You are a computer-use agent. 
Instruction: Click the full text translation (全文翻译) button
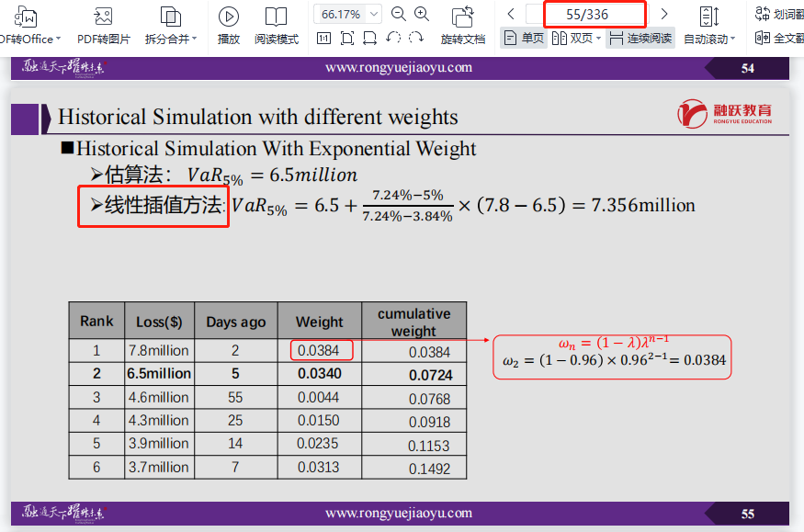[x=778, y=38]
